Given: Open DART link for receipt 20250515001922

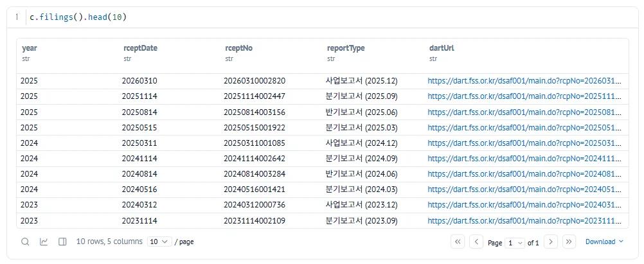Looking at the screenshot, I should [x=524, y=128].
